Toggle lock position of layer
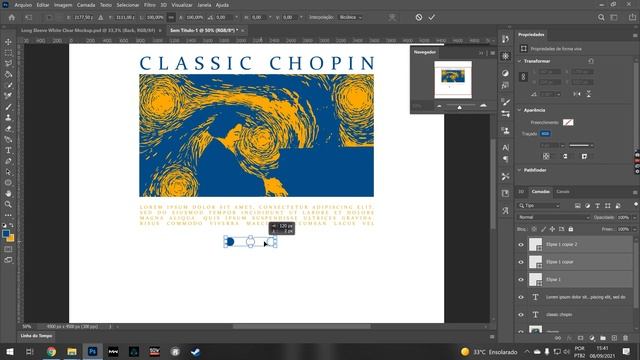Viewport: 640px width, 360px height. tap(552, 229)
